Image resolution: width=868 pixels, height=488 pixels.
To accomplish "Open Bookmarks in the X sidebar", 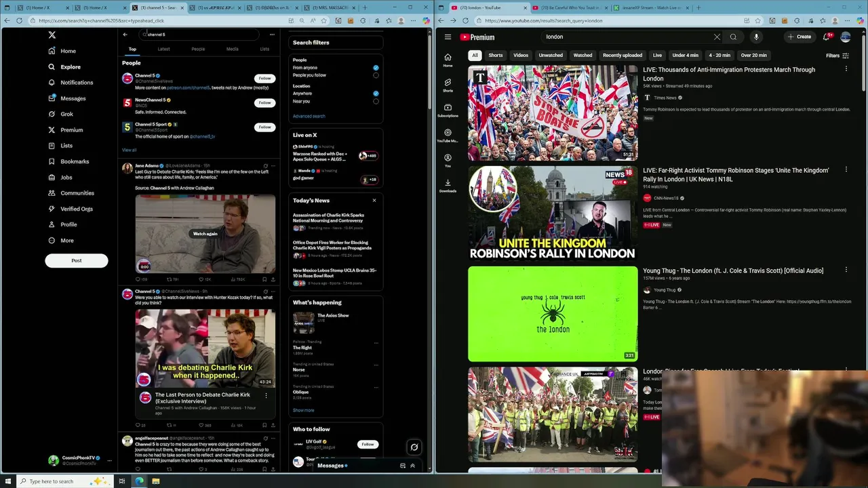I will point(68,161).
